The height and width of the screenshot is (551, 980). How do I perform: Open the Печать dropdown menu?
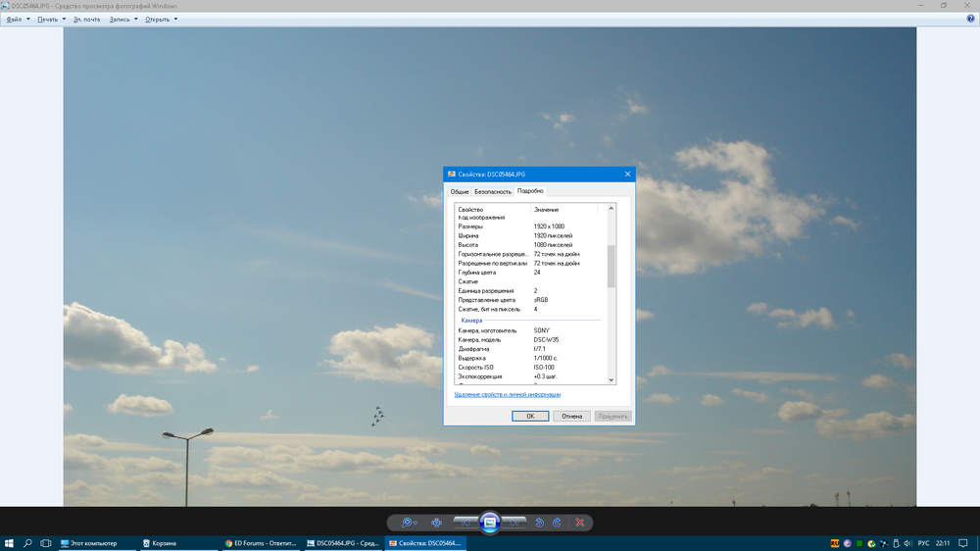(51, 20)
